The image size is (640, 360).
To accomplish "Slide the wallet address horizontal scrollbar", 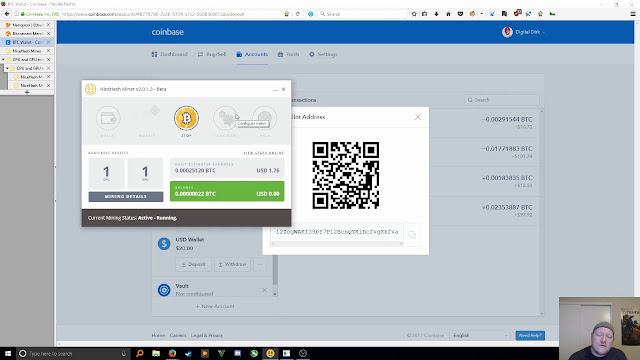I will click(x=337, y=244).
